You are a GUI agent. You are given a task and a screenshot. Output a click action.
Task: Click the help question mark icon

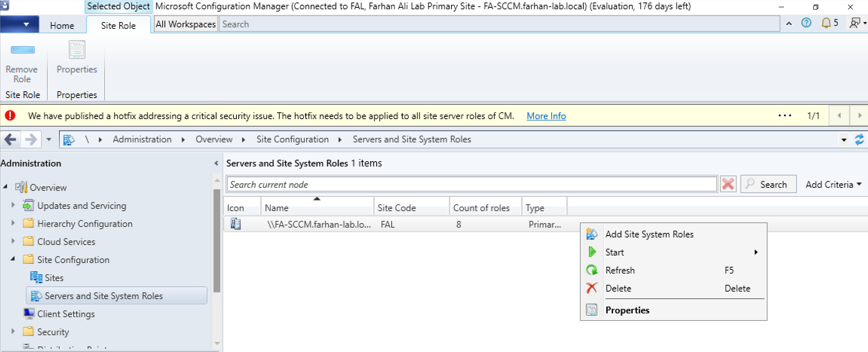[806, 23]
